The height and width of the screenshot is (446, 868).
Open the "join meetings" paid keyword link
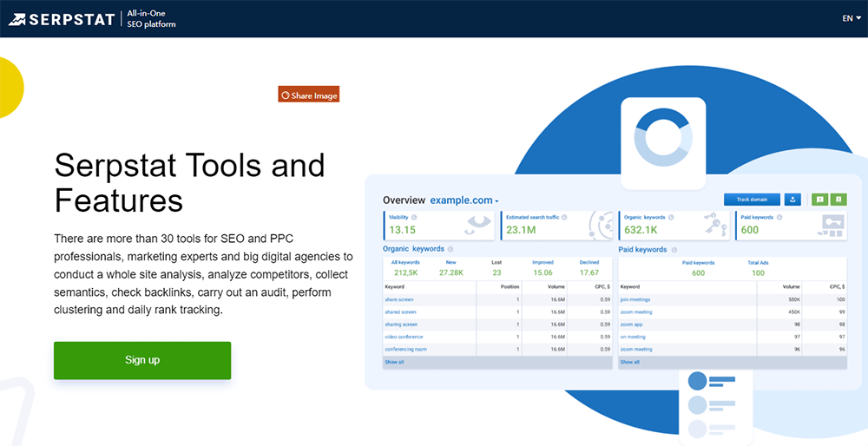(x=635, y=299)
